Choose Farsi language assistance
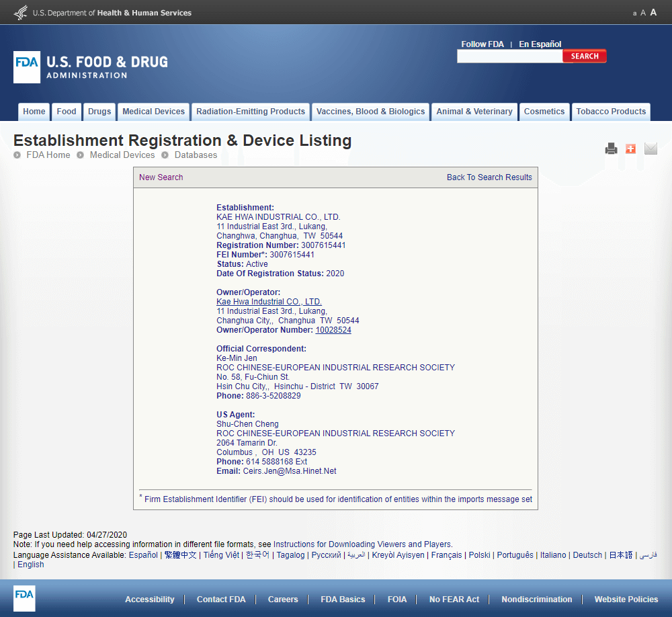This screenshot has height=617, width=672. [648, 554]
